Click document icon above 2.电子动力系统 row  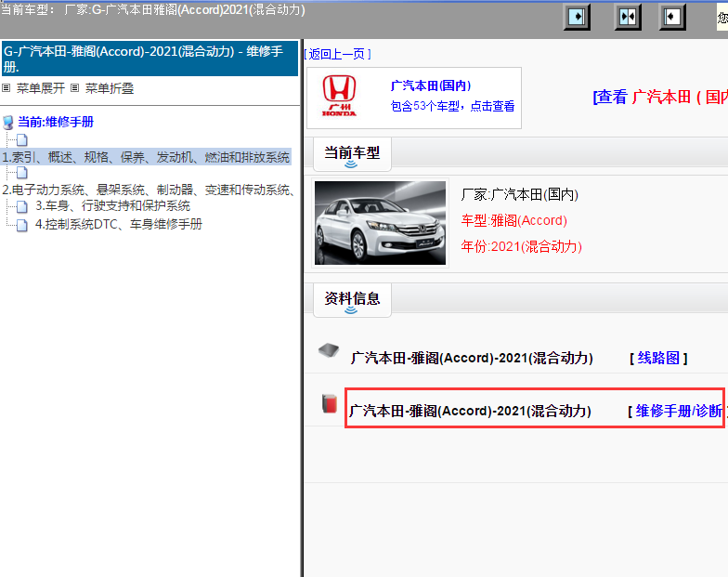pos(22,173)
